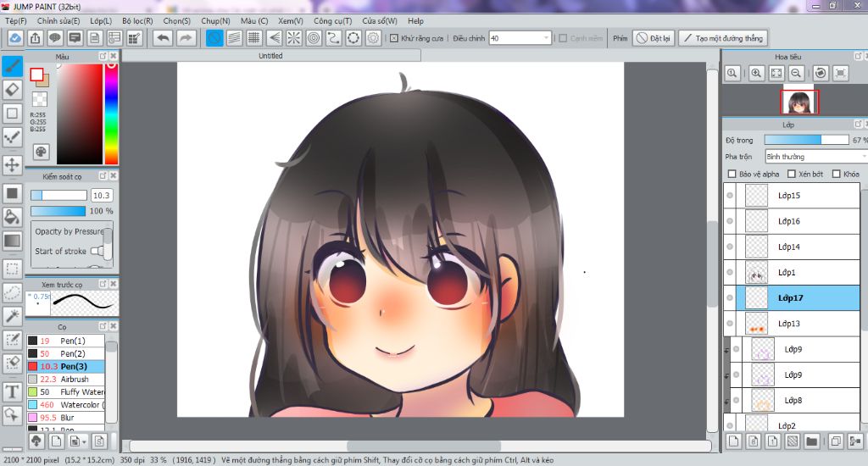The image size is (868, 466).
Task: Select the Select Pen tool
Action: coord(12,340)
